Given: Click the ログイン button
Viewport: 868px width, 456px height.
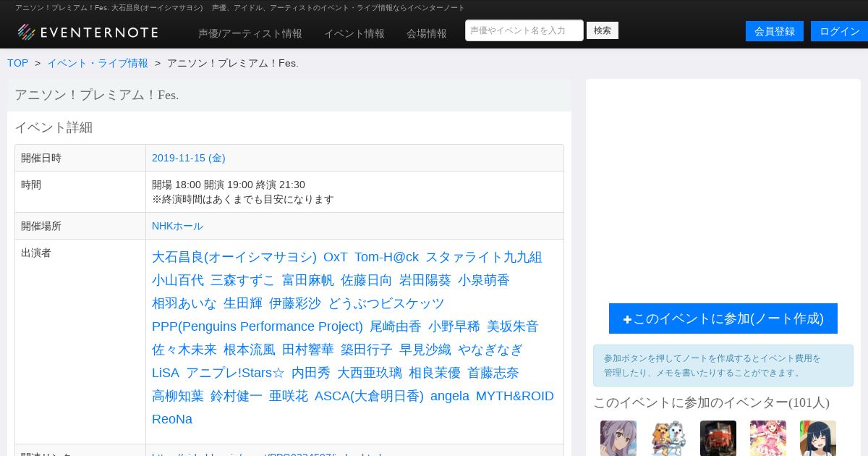Looking at the screenshot, I should tap(840, 31).
